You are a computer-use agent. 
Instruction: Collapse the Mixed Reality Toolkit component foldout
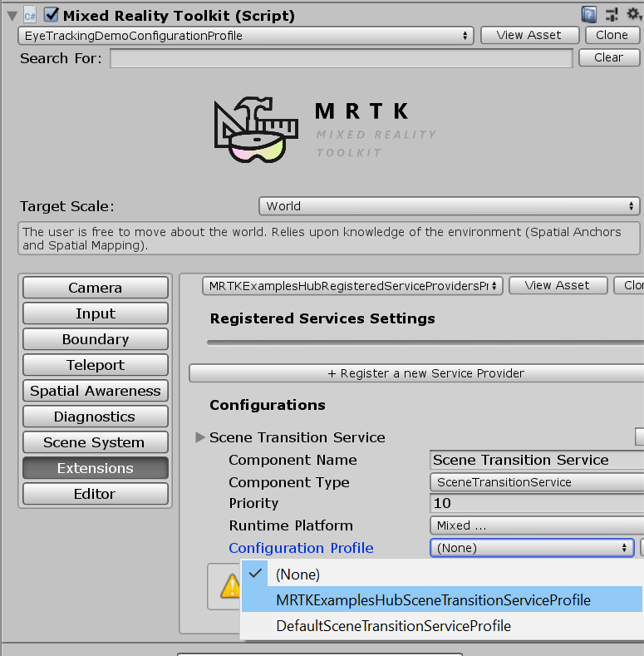click(x=12, y=17)
